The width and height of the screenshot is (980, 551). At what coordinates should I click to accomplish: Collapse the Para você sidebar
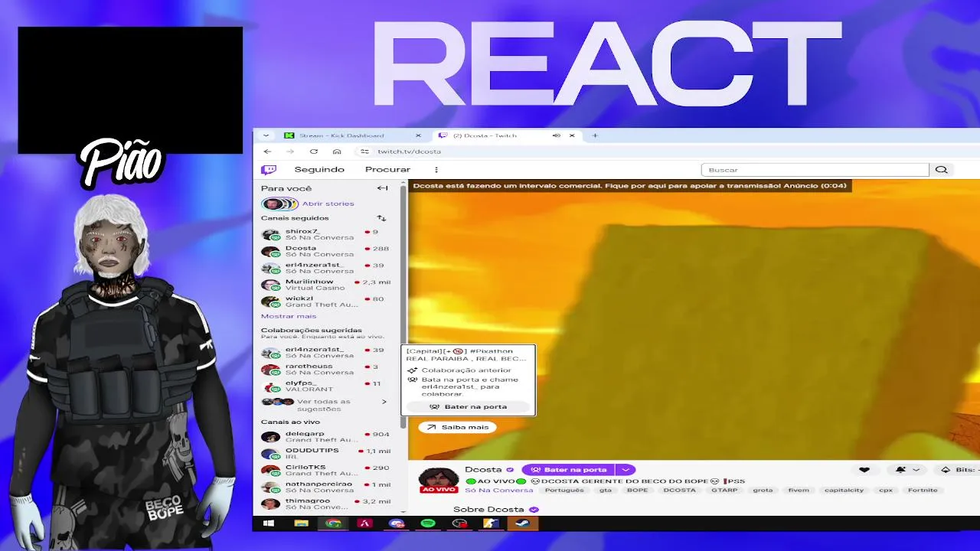[x=382, y=188]
